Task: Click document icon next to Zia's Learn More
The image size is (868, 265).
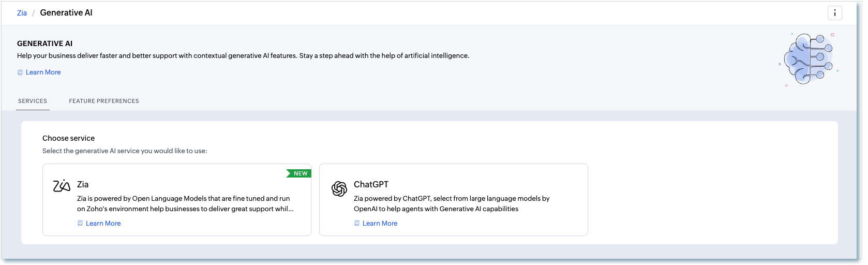Action: (80, 224)
